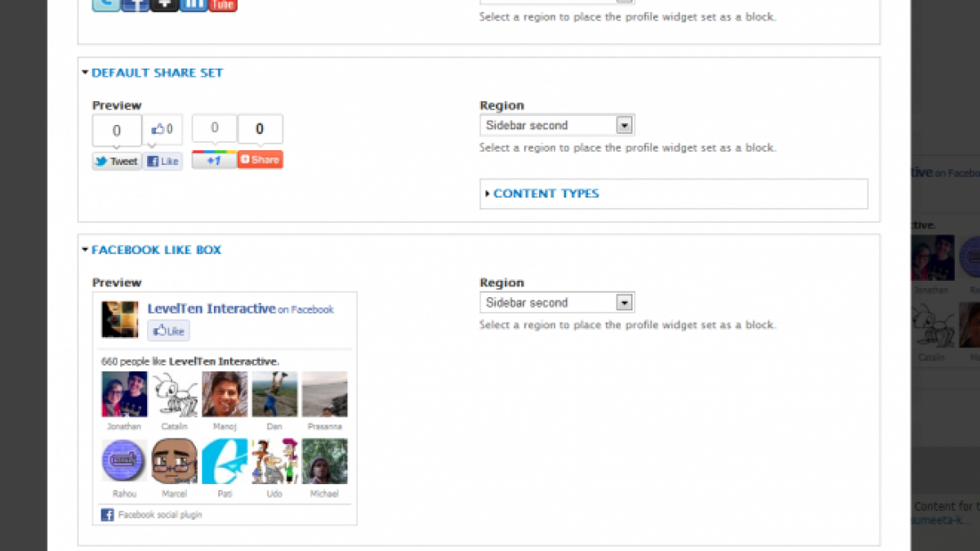Open Region dropdown for Default Share Set

tap(557, 125)
